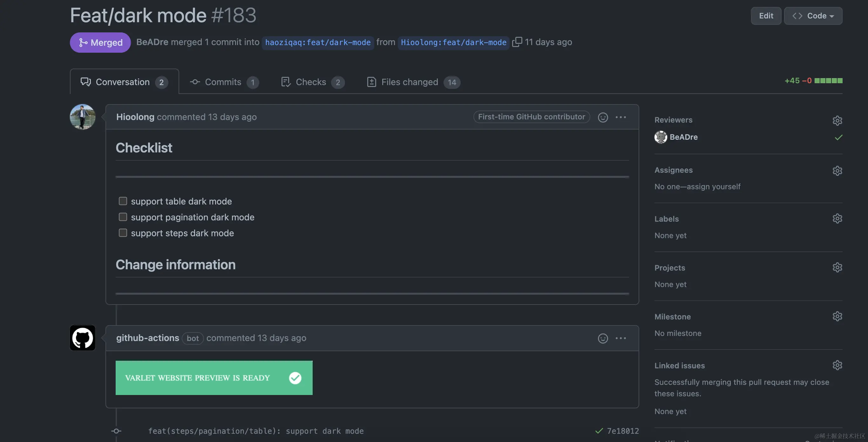The height and width of the screenshot is (442, 868).
Task: Add emoji reaction to github-actions comment
Action: 603,338
